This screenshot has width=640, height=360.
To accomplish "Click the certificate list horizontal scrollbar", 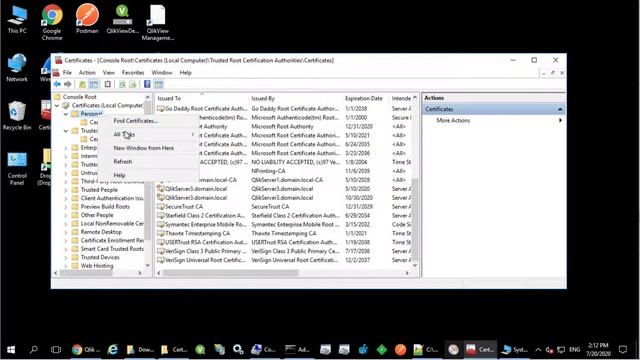I will 231,273.
